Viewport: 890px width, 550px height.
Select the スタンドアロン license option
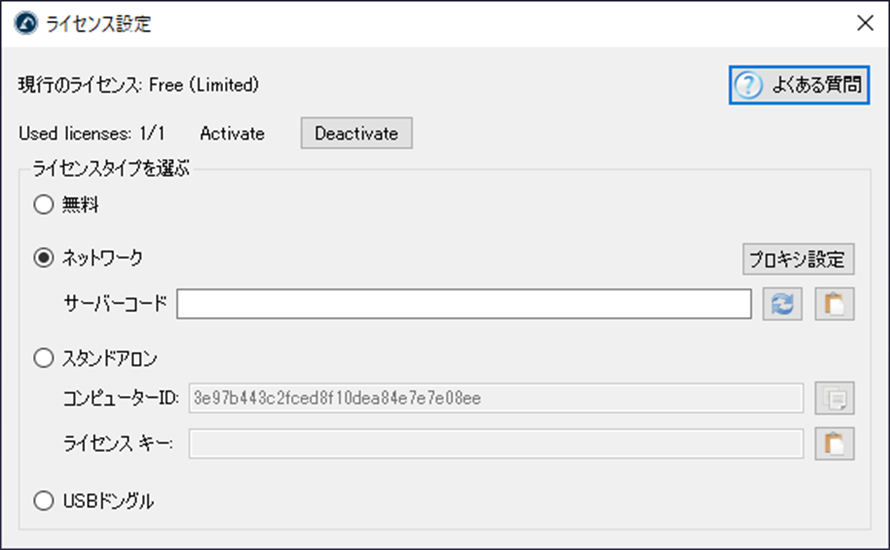[x=43, y=357]
